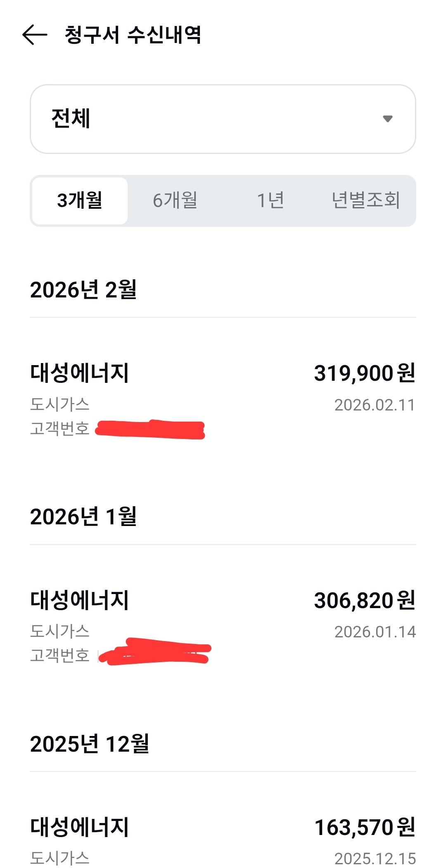Choose the 1년 period tab
This screenshot has height=868, width=446.
click(x=270, y=201)
